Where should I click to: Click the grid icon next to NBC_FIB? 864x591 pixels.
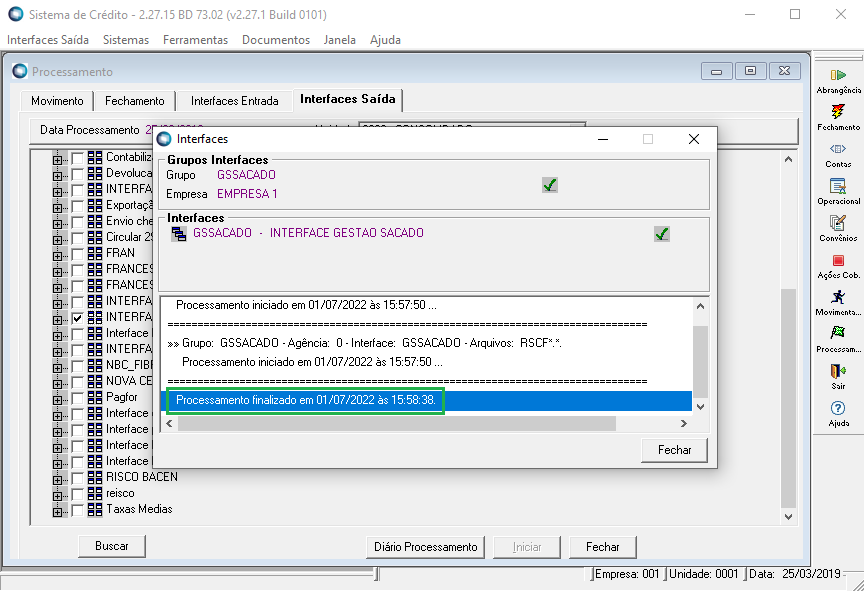coord(95,365)
